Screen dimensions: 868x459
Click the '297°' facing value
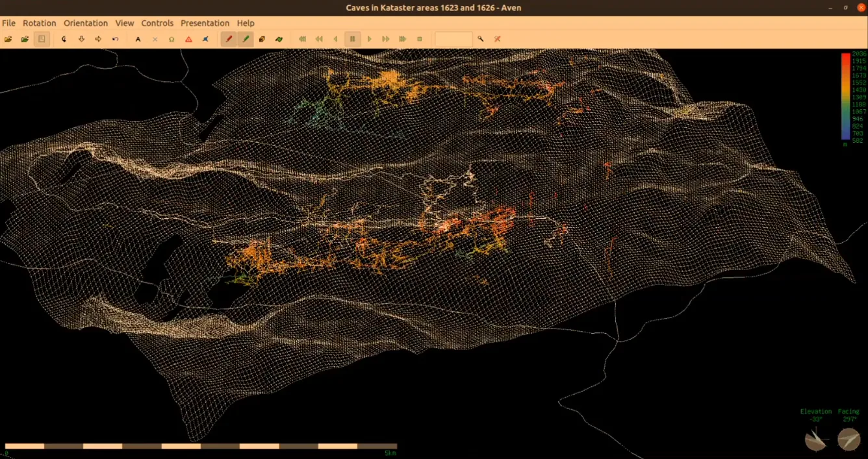click(x=849, y=419)
